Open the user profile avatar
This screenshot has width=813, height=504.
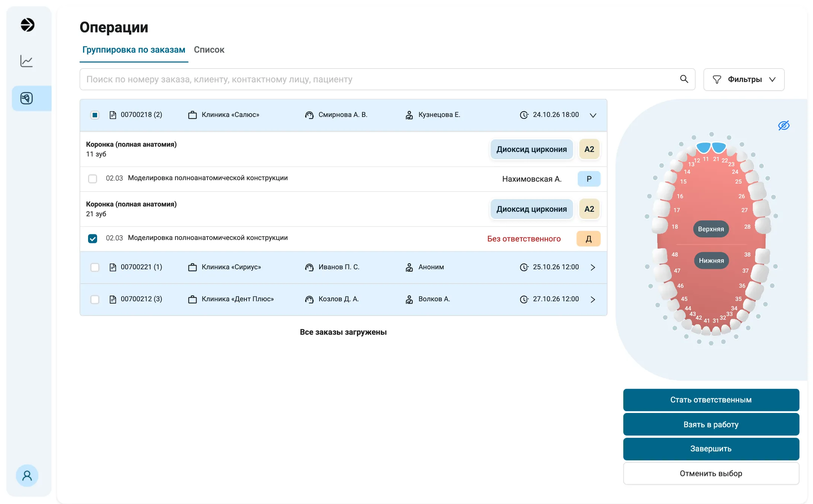pyautogui.click(x=27, y=476)
